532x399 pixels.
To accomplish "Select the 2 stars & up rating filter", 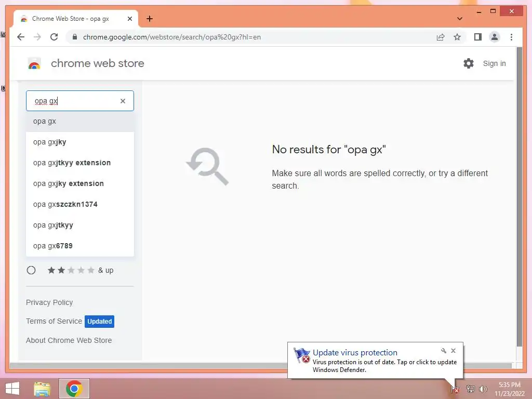I will point(31,270).
